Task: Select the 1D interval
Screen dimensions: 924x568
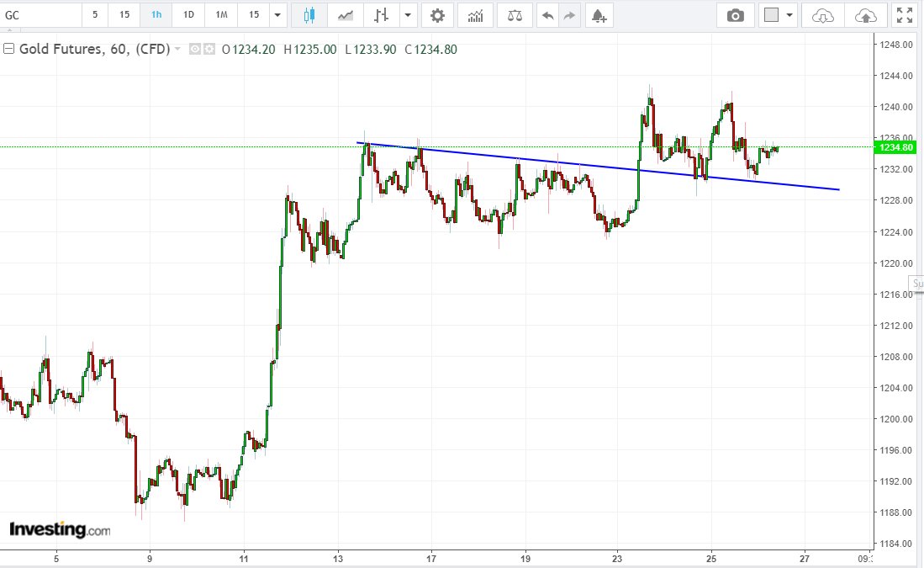Action: coord(188,15)
